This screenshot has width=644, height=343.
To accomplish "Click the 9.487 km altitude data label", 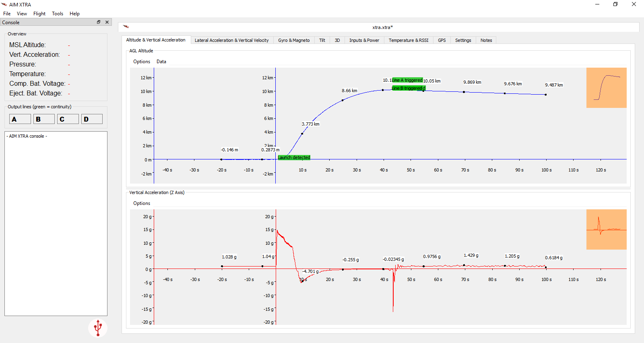I will (x=554, y=85).
